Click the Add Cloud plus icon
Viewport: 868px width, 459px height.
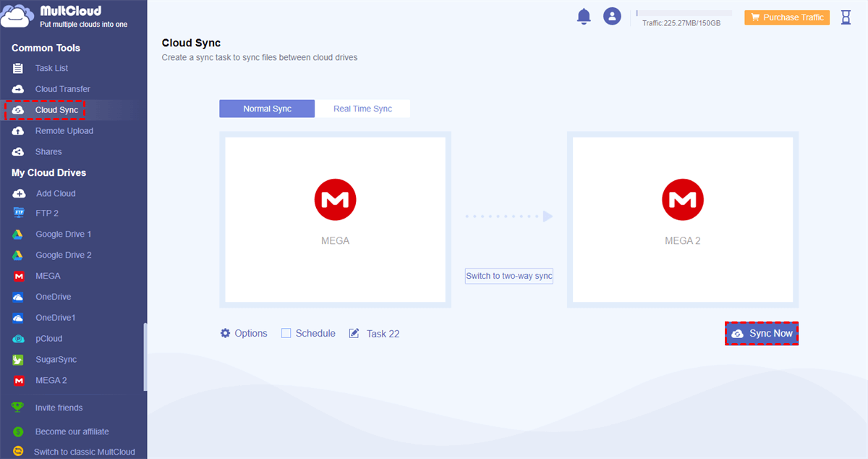tap(18, 194)
